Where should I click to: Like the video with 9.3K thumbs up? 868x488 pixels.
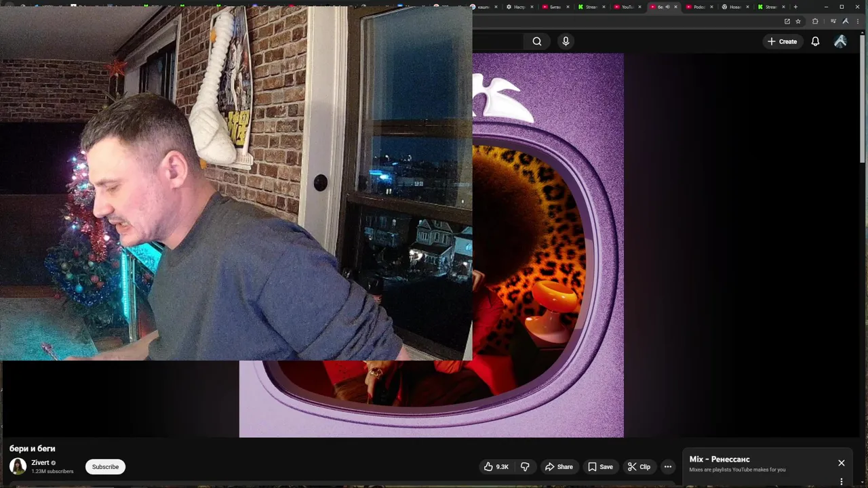[496, 466]
